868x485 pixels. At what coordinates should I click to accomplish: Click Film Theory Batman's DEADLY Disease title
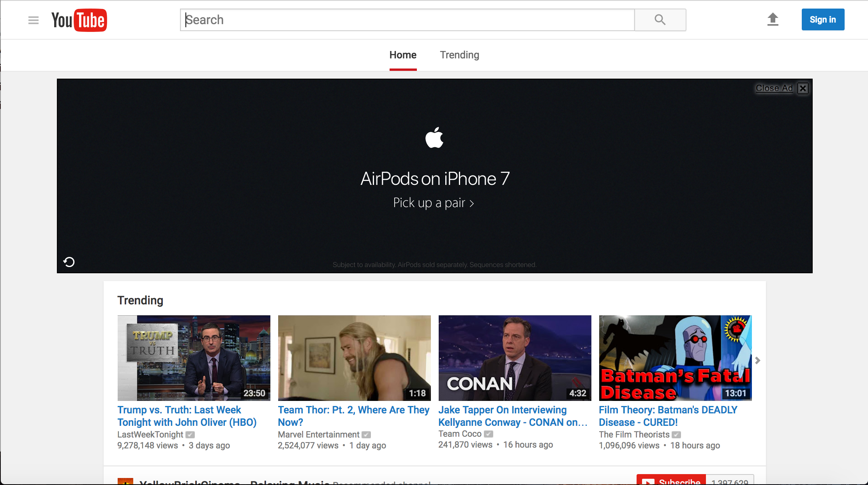[668, 416]
